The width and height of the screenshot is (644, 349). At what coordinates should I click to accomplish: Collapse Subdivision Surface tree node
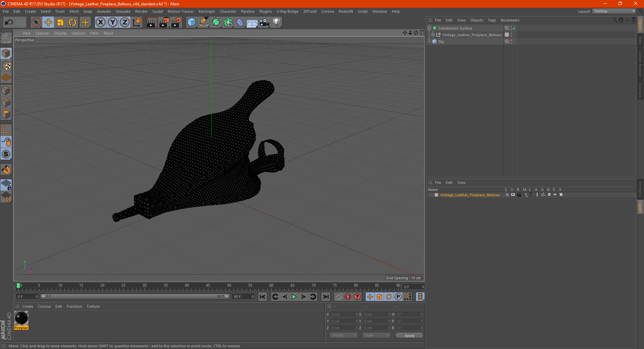tap(429, 28)
